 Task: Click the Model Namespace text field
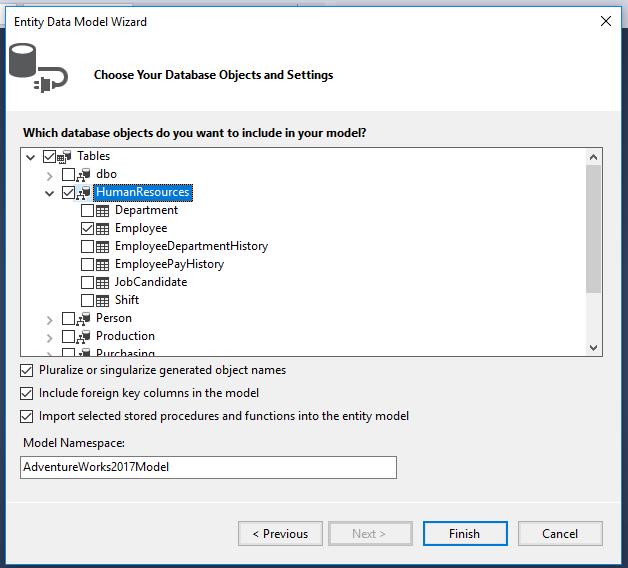click(x=208, y=467)
